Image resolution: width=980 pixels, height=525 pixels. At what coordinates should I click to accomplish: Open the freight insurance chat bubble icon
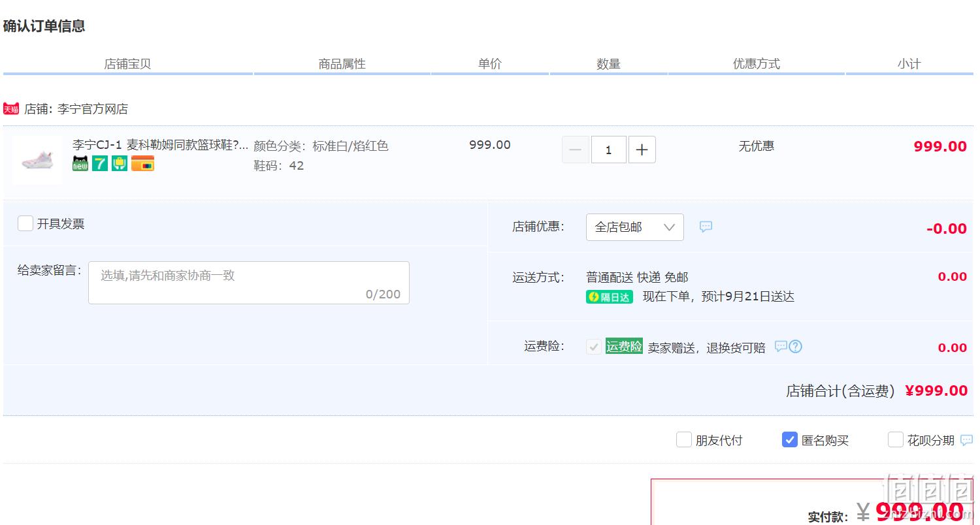coord(781,346)
